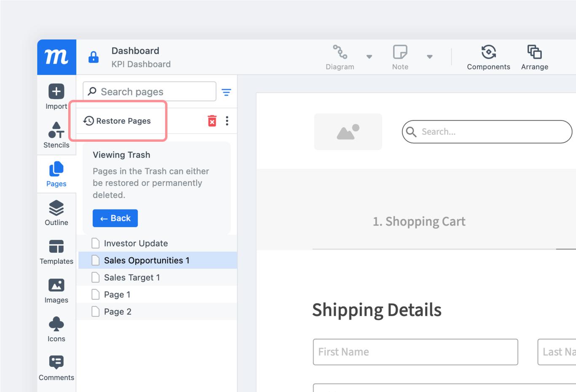This screenshot has height=392, width=576.
Task: Open the Stencils panel
Action: coord(57,135)
